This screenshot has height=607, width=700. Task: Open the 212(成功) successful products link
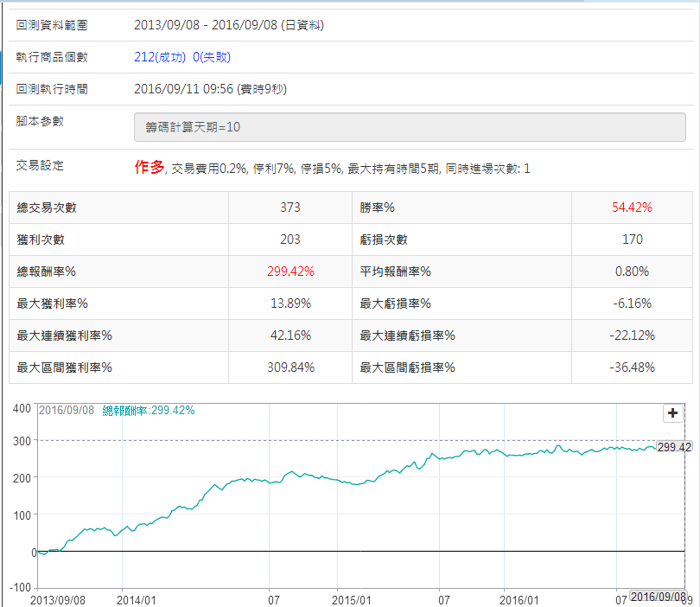160,57
